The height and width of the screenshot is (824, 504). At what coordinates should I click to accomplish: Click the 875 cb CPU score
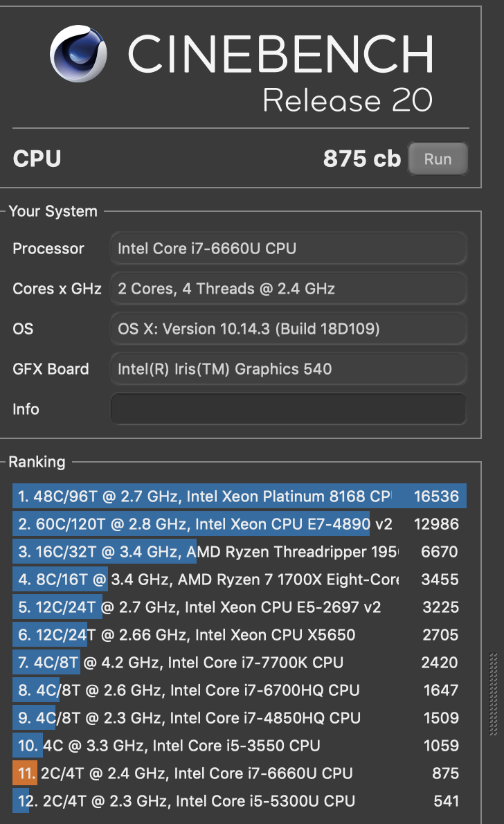tap(361, 159)
